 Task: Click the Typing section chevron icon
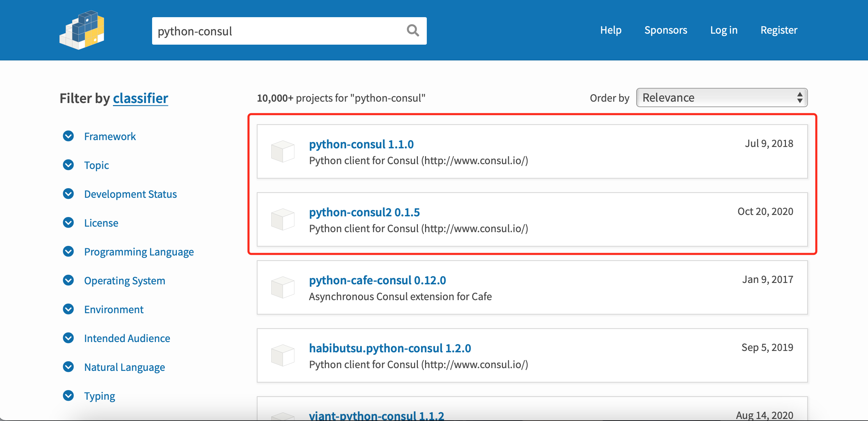pyautogui.click(x=68, y=396)
